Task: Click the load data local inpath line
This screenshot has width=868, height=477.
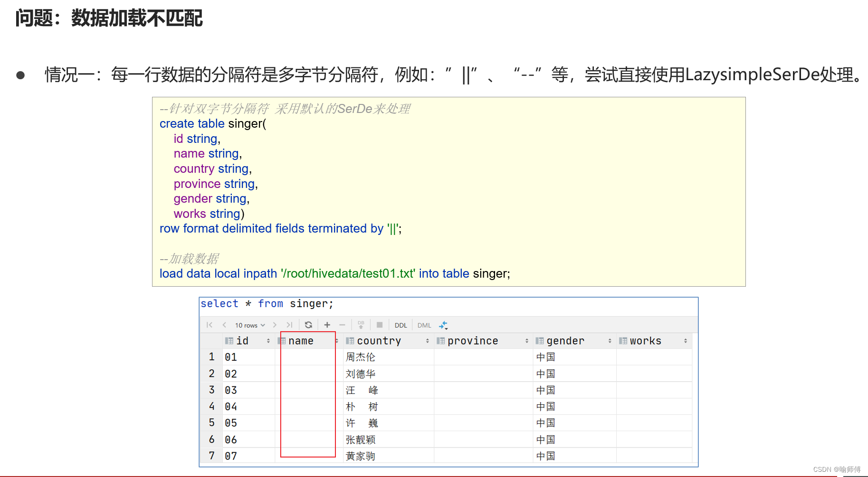Action: [x=334, y=274]
